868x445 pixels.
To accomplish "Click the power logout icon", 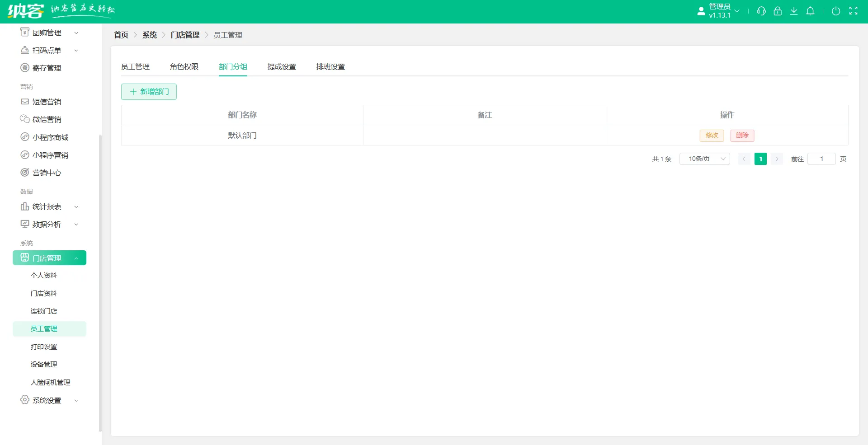I will point(836,11).
